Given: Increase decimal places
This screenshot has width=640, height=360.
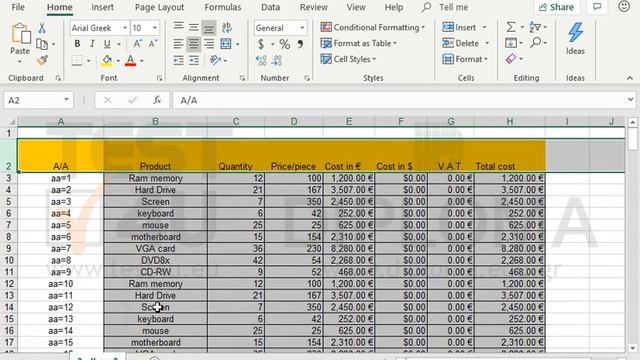Looking at the screenshot, I should click(261, 60).
